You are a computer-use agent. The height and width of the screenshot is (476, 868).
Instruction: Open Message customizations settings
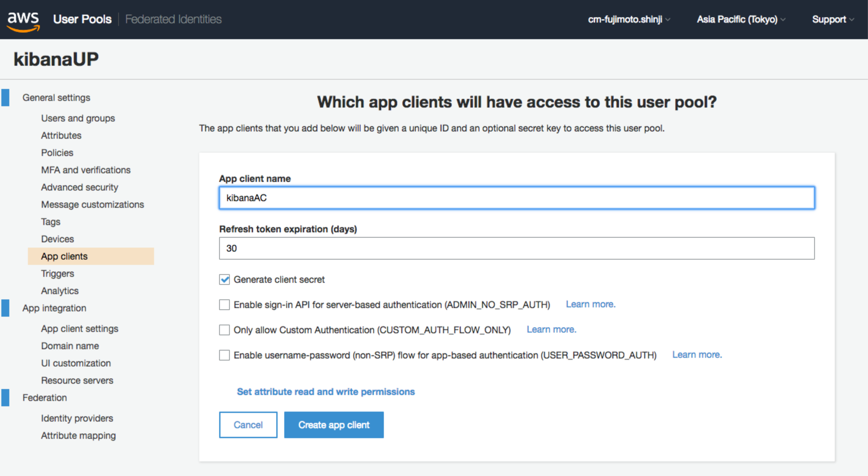tap(92, 204)
